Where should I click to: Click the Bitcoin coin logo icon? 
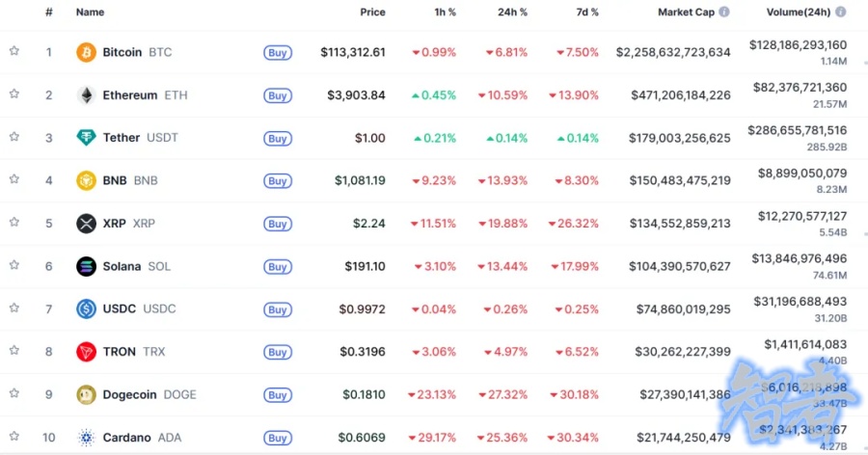(x=86, y=52)
